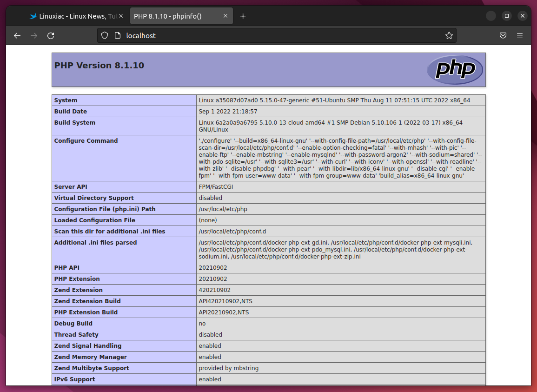Click the Loaded Configuration File value (none)
The image size is (537, 392).
click(208, 220)
